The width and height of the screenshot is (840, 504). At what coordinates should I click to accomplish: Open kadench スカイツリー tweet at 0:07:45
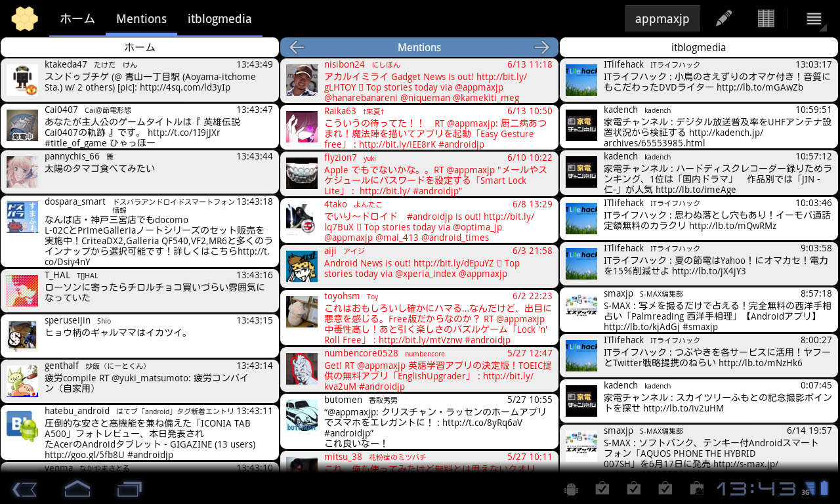[699, 401]
